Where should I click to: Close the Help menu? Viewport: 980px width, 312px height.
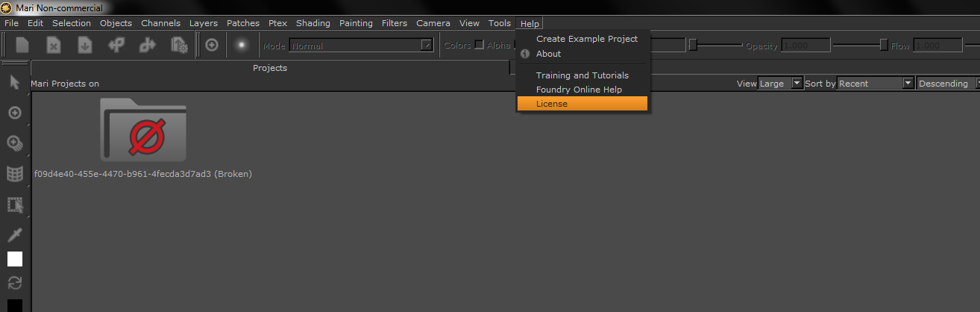(530, 24)
